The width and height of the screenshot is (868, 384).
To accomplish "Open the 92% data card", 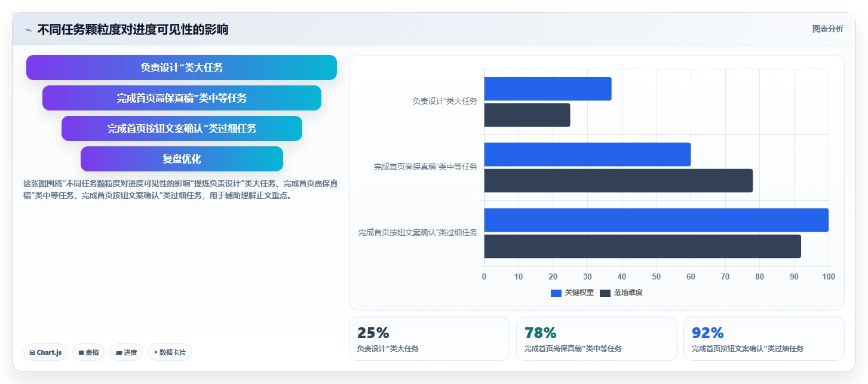I will [x=764, y=339].
